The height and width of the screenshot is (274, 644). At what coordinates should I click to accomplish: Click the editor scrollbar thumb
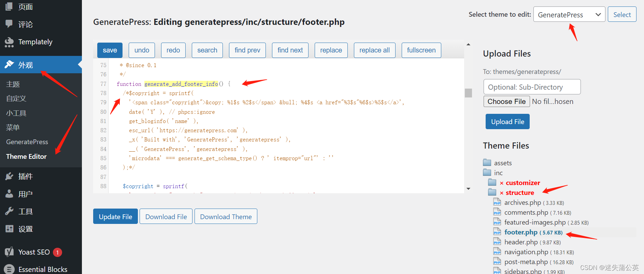(468, 93)
